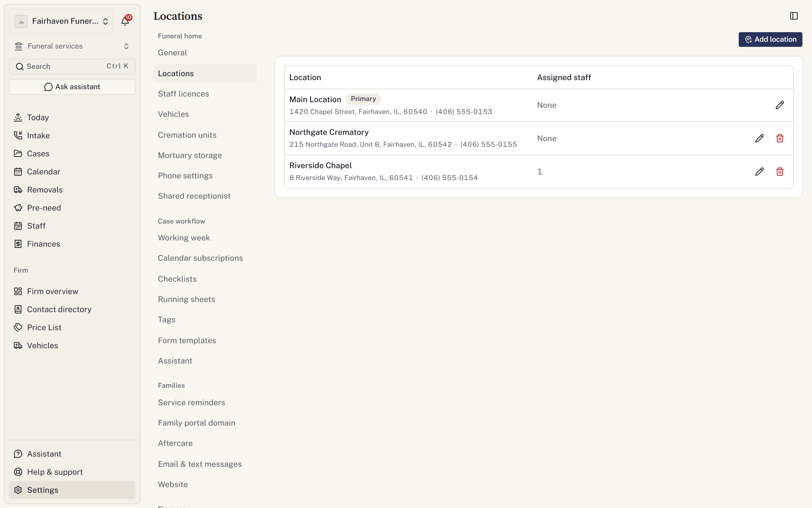
Task: Click the Add location button
Action: [x=770, y=39]
